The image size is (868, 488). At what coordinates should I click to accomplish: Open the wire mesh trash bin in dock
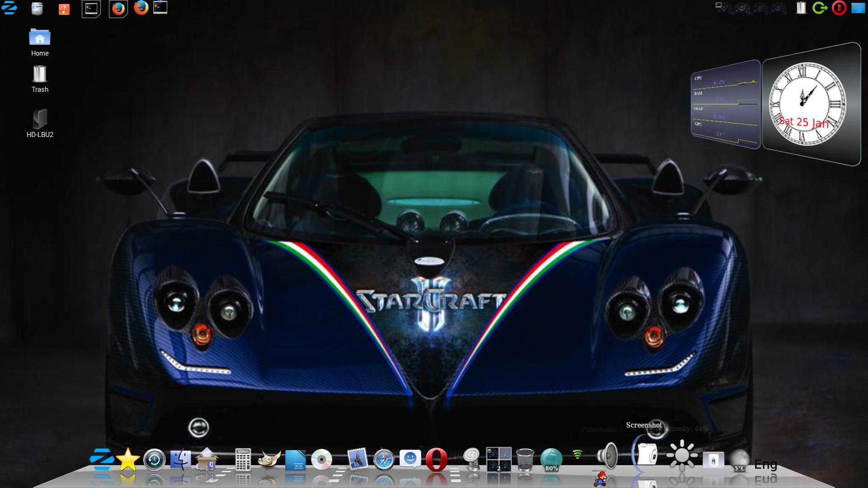tap(525, 460)
